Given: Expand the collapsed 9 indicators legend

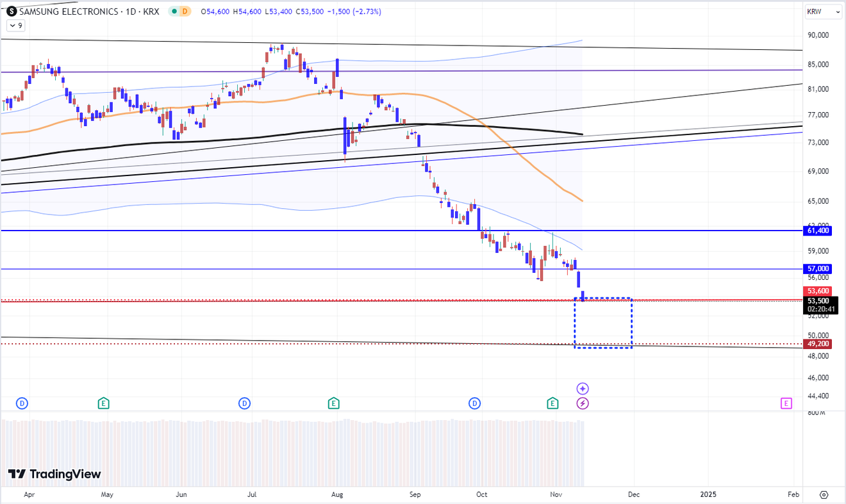Looking at the screenshot, I should coord(16,26).
